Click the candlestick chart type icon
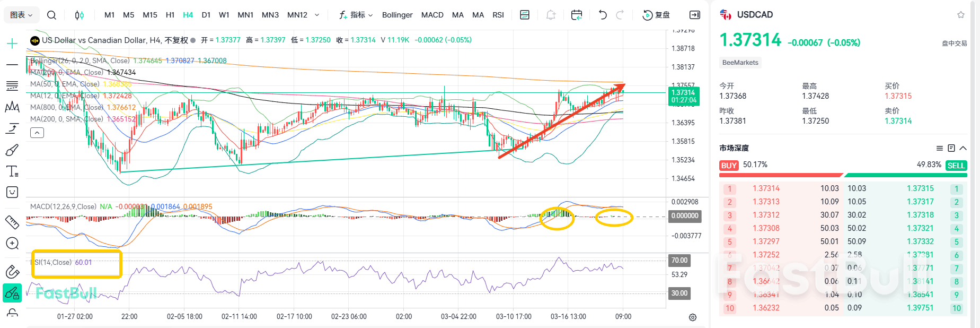980x328 pixels. click(x=79, y=15)
